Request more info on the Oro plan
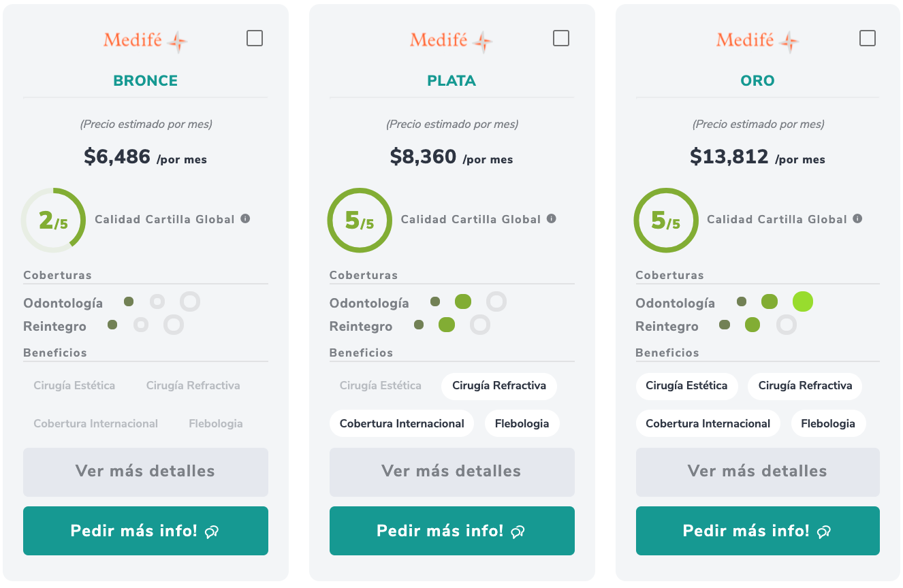This screenshot has width=903, height=588. pyautogui.click(x=757, y=531)
